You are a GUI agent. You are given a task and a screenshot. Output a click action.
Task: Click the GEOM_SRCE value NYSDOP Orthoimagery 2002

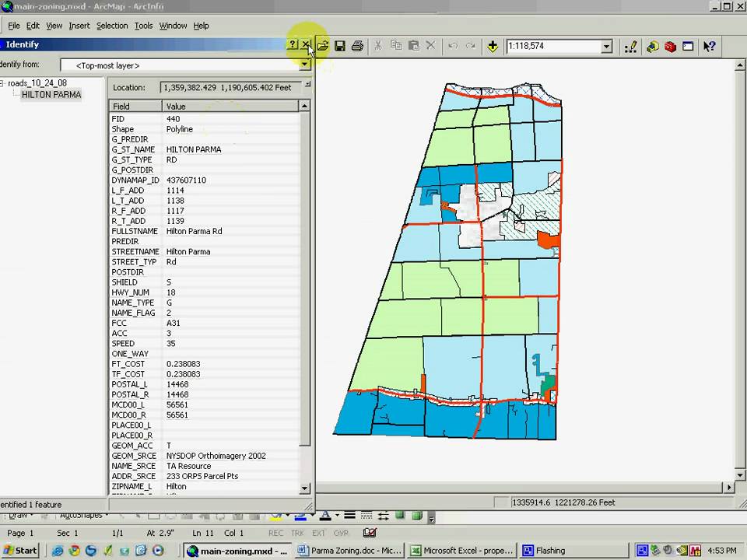coord(216,456)
